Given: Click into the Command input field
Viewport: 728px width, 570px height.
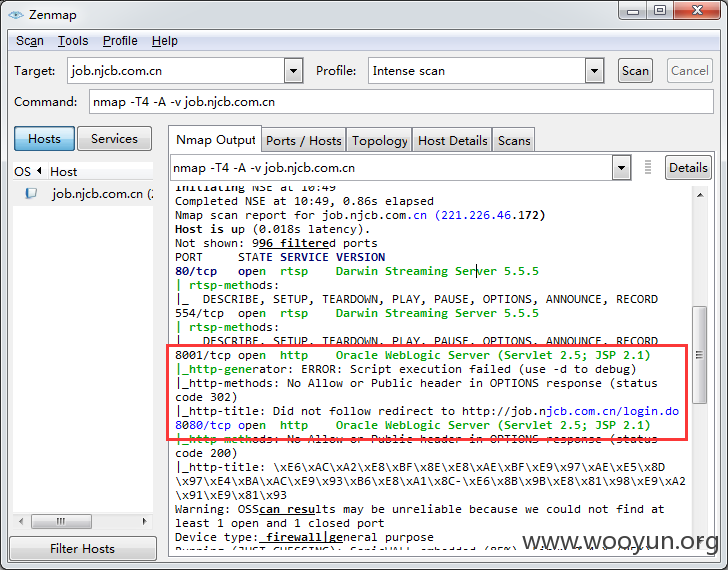Looking at the screenshot, I should pyautogui.click(x=401, y=102).
